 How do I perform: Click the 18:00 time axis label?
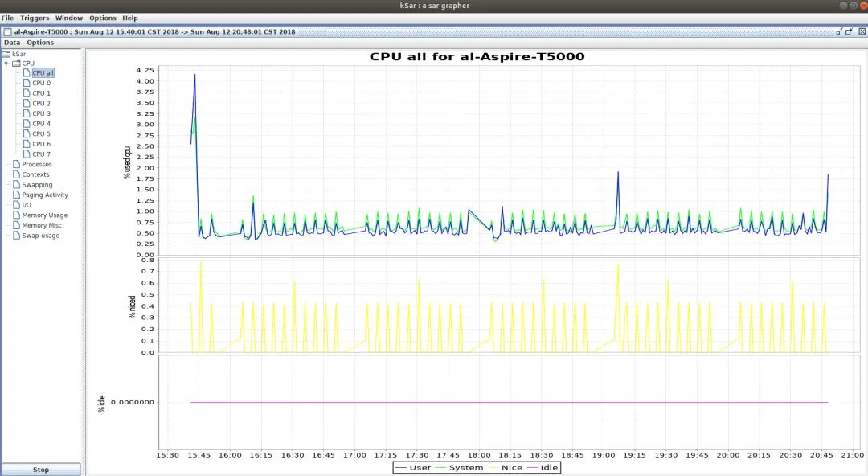[x=479, y=455]
